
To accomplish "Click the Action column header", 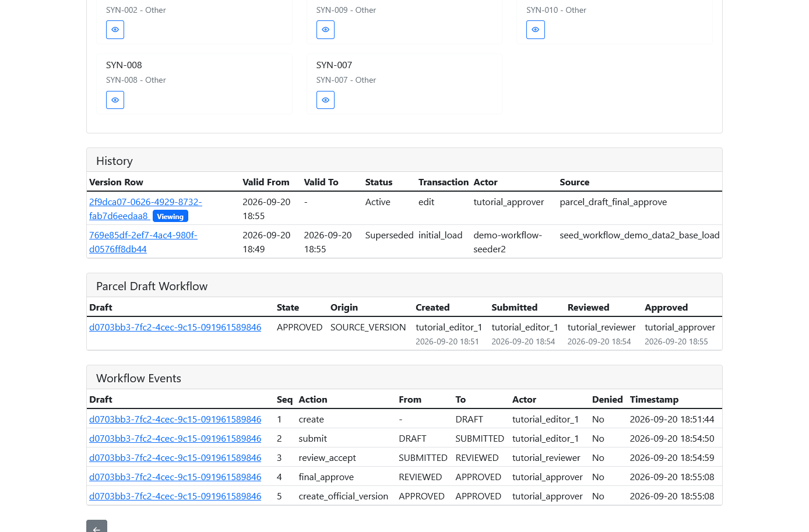I will click(x=313, y=400).
